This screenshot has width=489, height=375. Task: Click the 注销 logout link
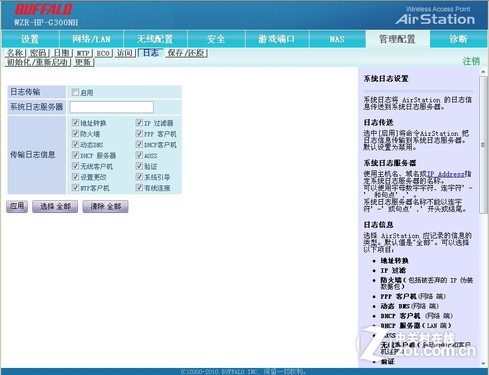471,61
